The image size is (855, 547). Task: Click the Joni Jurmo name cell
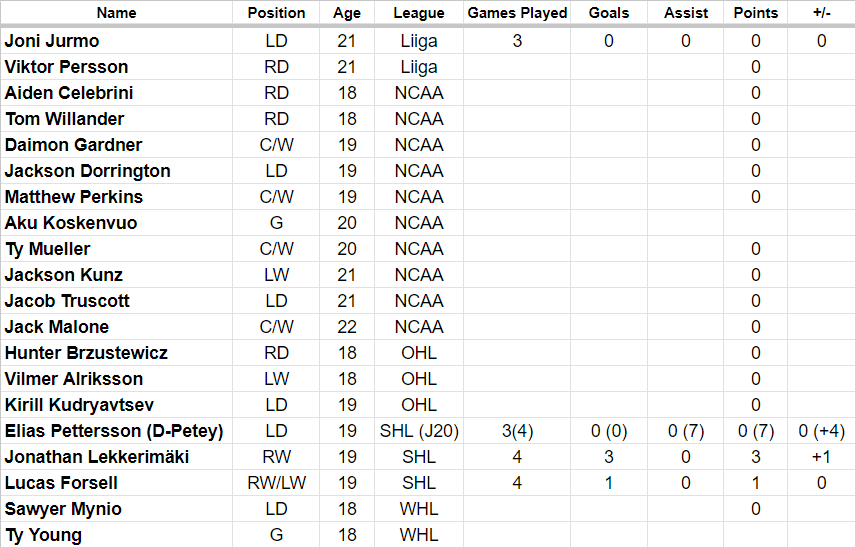52,41
